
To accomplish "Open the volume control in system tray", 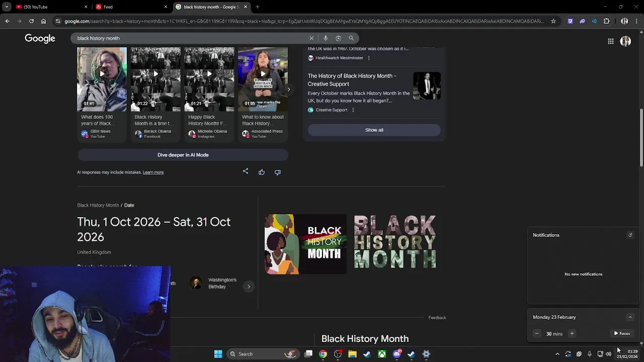I will click(608, 354).
